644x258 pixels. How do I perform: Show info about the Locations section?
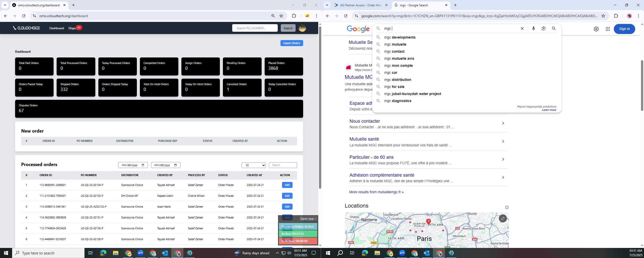[x=507, y=207]
